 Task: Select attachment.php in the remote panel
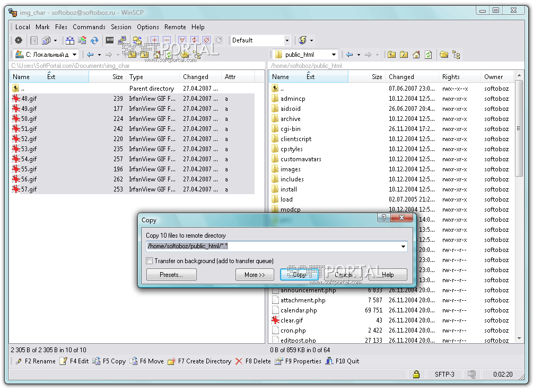click(x=302, y=300)
